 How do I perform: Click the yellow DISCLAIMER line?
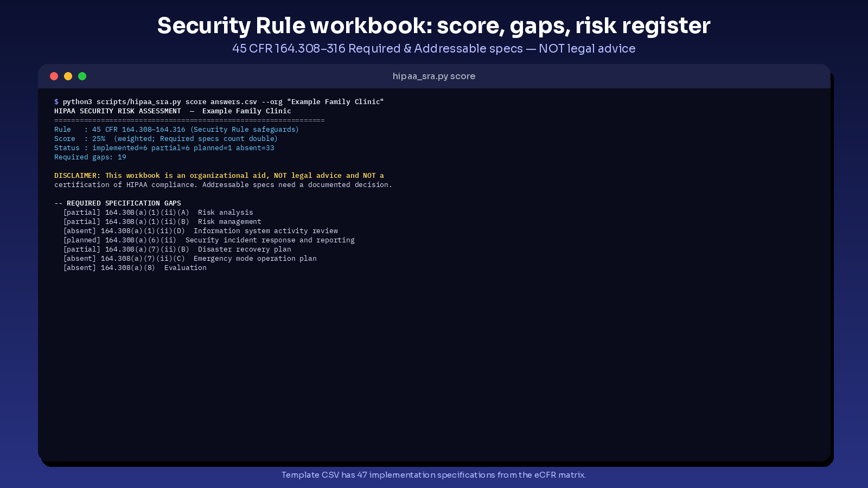[219, 176]
